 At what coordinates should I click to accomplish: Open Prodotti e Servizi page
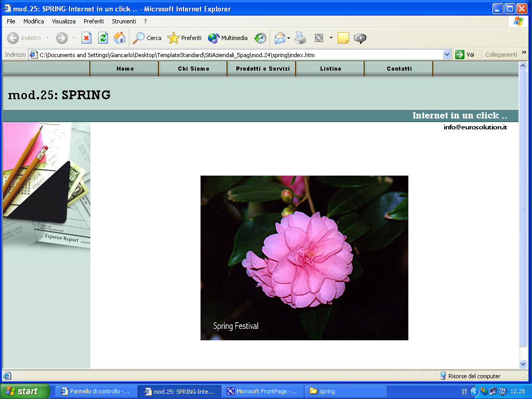click(262, 69)
